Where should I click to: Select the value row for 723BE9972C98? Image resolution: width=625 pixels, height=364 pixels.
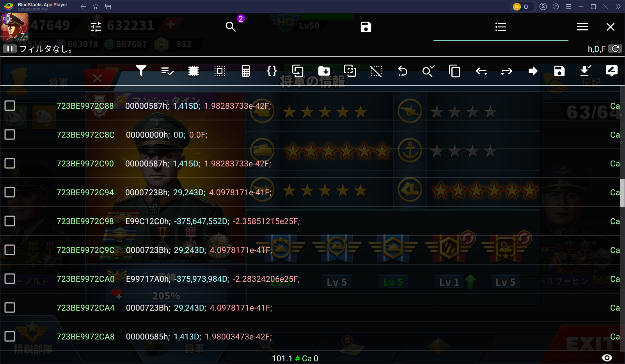point(213,221)
